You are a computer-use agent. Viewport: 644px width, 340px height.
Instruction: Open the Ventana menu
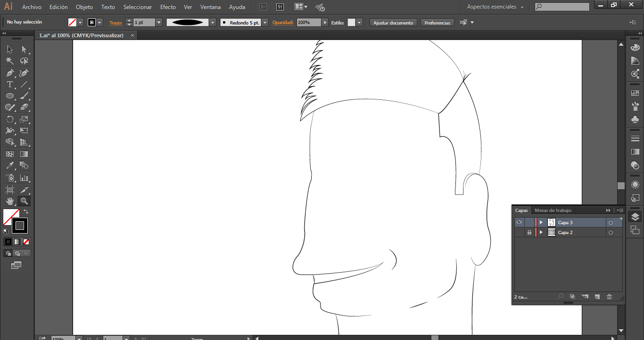click(210, 7)
